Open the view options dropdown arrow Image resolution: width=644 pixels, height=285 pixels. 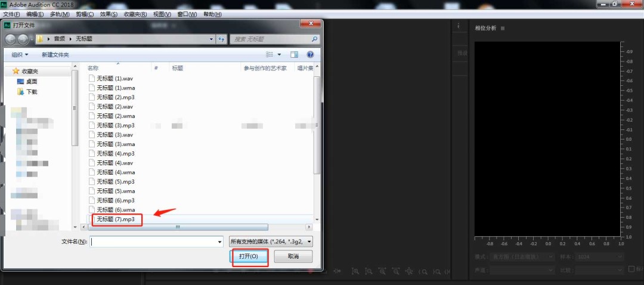click(x=279, y=55)
